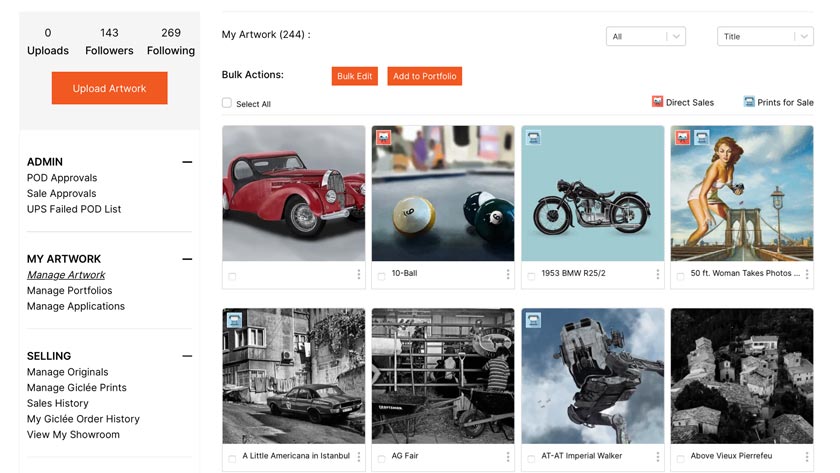Check the Select All checkbox
This screenshot has width=840, height=473.
227,103
